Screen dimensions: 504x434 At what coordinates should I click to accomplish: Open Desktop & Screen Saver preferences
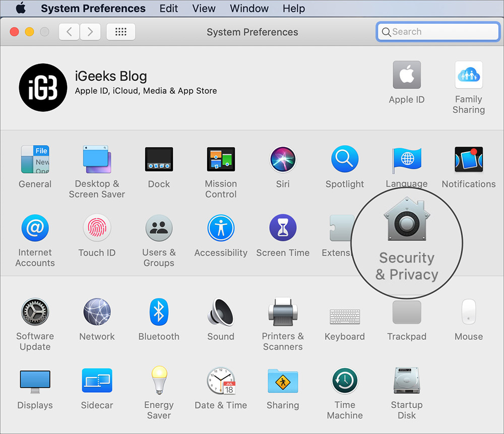(x=97, y=159)
